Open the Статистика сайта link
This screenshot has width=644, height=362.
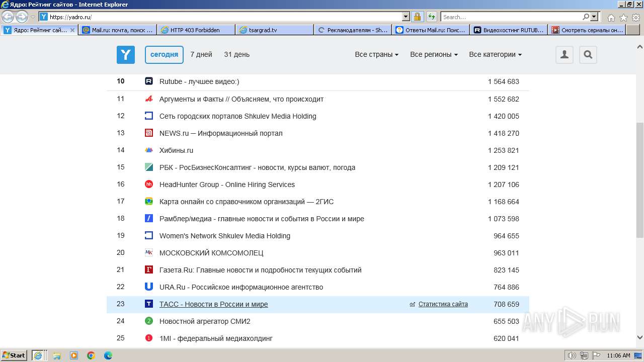pyautogui.click(x=443, y=304)
